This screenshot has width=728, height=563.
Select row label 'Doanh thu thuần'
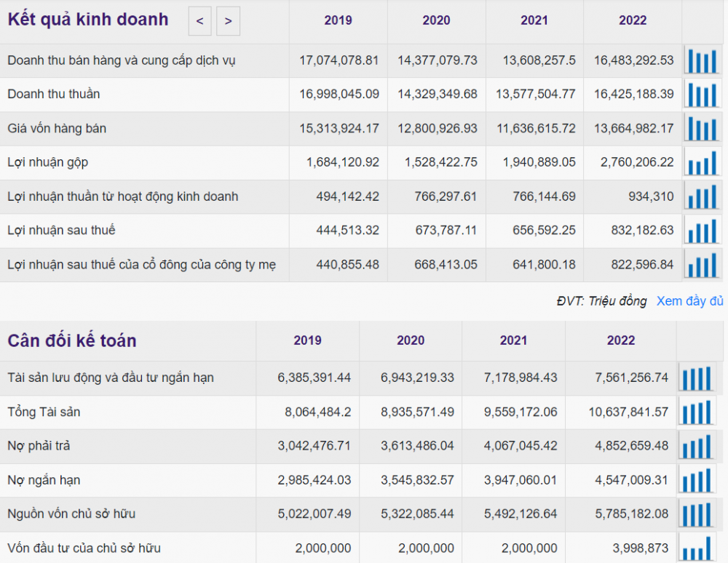point(54,94)
